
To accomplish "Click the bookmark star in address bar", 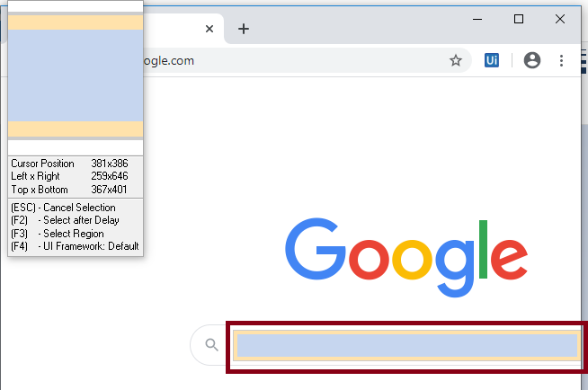I will (x=456, y=60).
